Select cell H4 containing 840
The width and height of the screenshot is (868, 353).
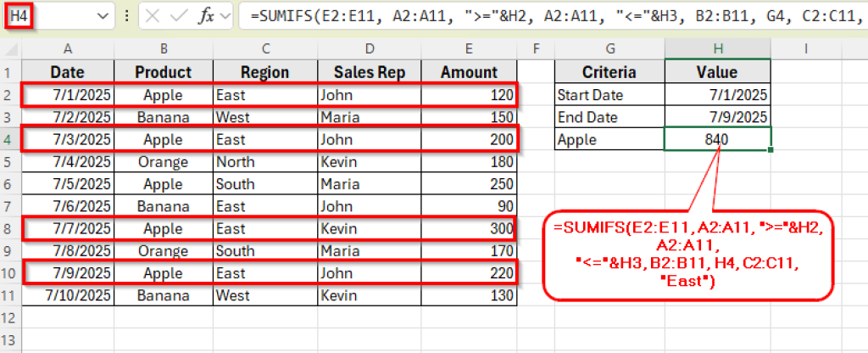717,139
